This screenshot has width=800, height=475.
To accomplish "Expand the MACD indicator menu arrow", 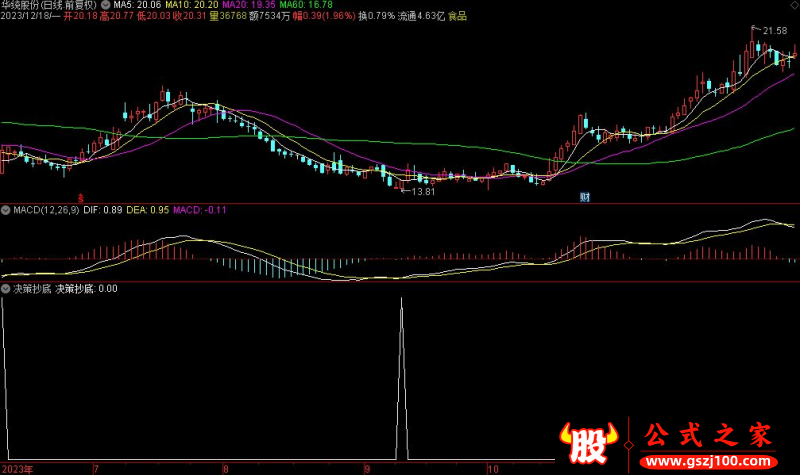I will (6, 210).
